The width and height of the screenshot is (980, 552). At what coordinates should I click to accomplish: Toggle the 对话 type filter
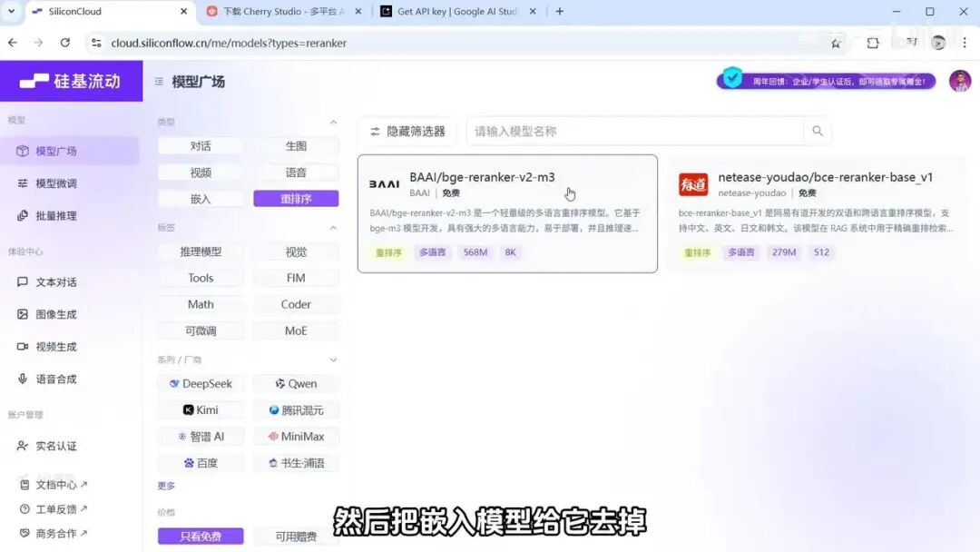click(x=201, y=145)
